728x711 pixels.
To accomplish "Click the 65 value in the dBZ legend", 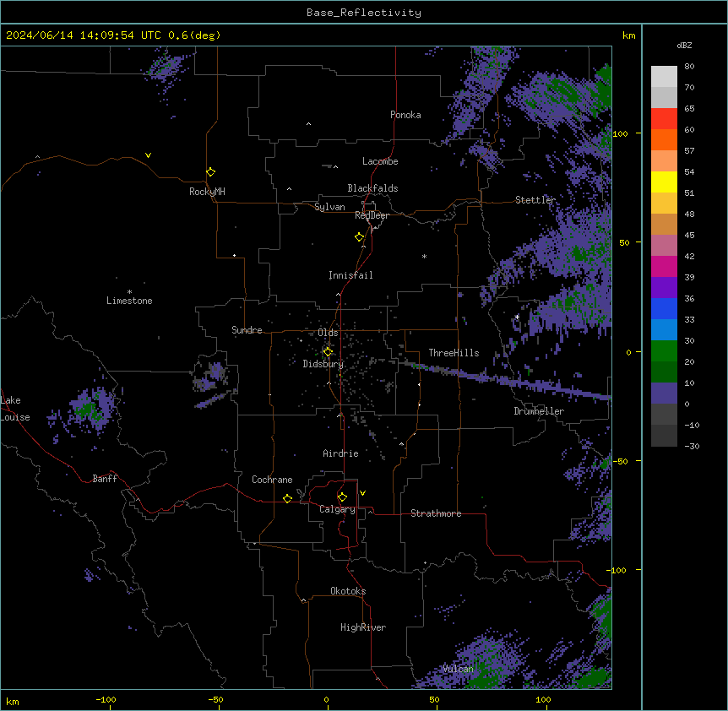I will click(x=689, y=109).
